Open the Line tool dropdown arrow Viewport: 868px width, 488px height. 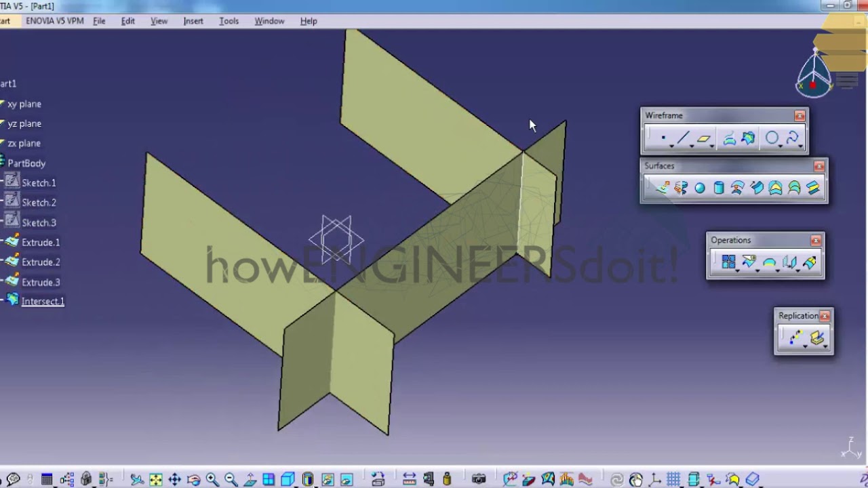(692, 146)
